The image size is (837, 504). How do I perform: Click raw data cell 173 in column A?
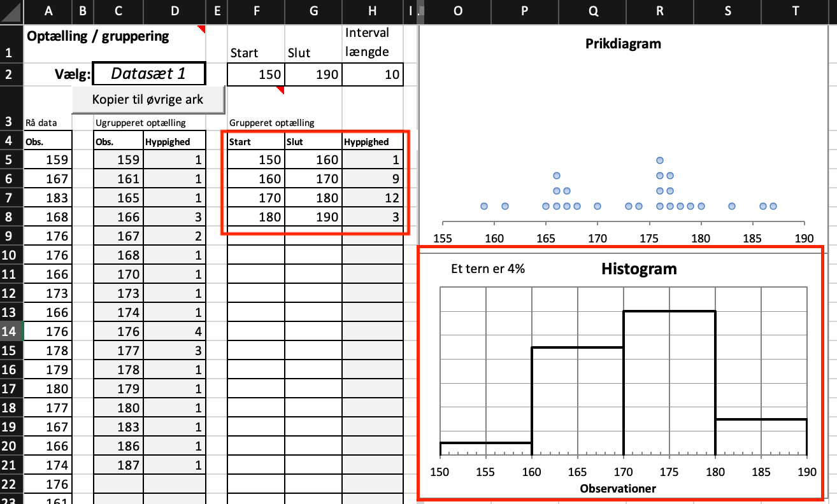click(48, 293)
